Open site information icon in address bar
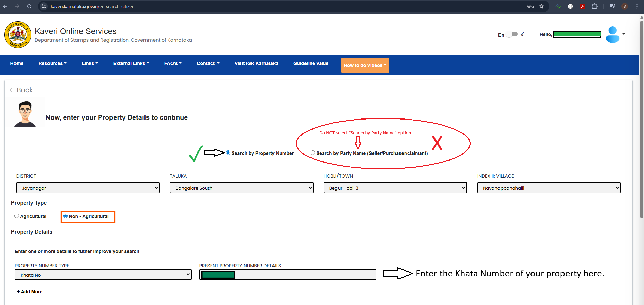The image size is (644, 305). click(44, 6)
